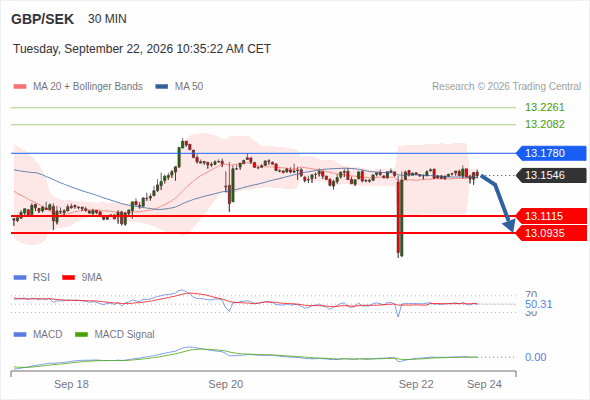The height and width of the screenshot is (400, 590).
Task: Click the Sep 22 axis date marker
Action: coord(416,384)
